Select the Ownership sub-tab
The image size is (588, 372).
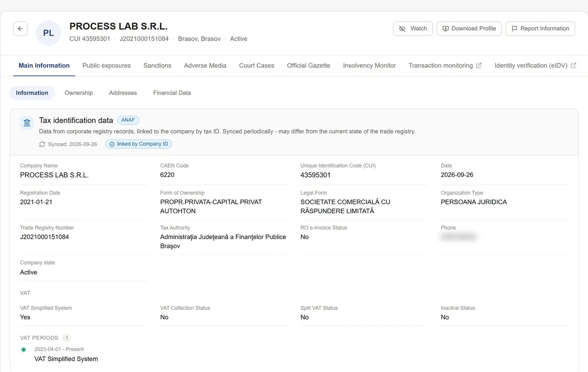(79, 93)
